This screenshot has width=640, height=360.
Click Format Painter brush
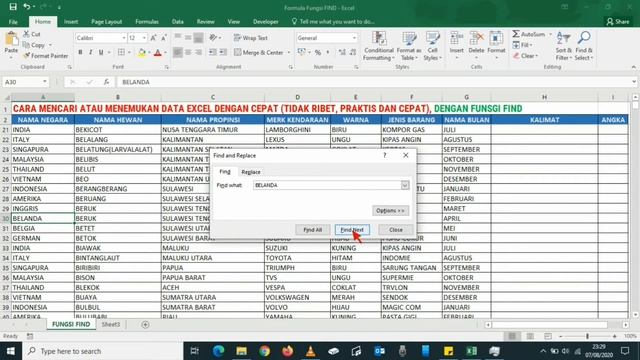coord(46,56)
